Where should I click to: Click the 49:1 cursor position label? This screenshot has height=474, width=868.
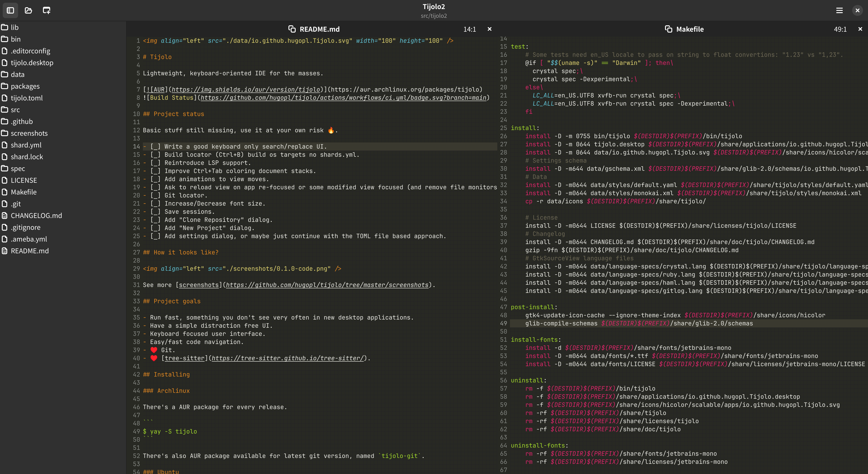pyautogui.click(x=840, y=29)
